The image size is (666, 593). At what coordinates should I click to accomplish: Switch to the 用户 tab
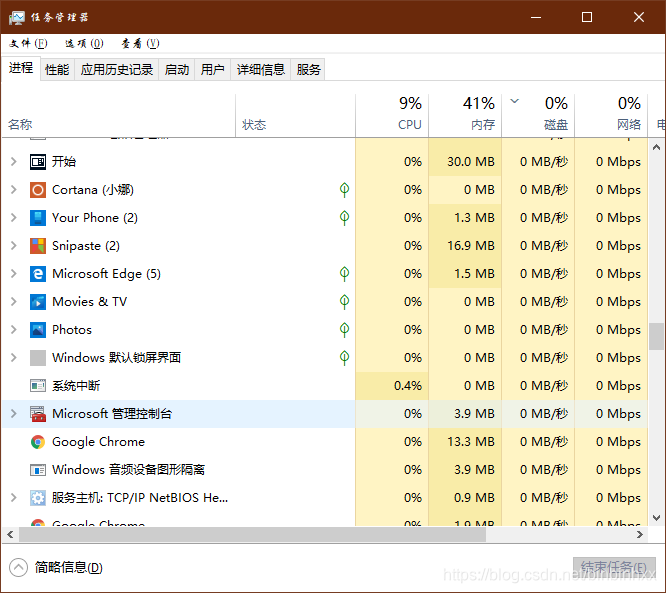[x=212, y=69]
